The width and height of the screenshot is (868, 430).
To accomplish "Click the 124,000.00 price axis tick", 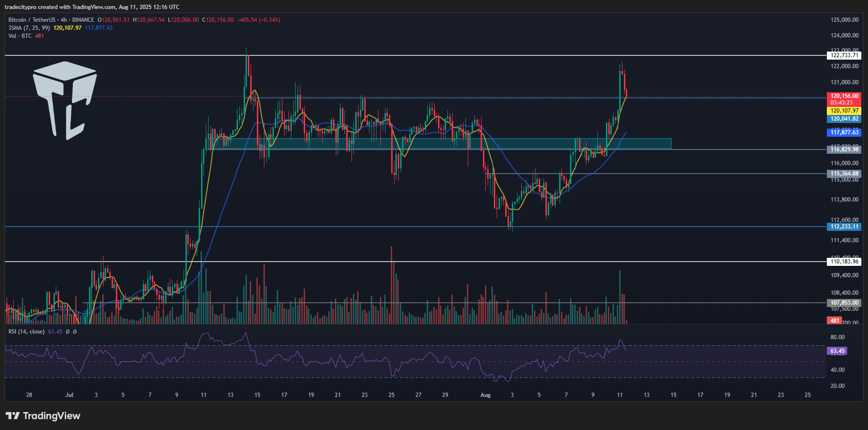I will click(x=844, y=35).
